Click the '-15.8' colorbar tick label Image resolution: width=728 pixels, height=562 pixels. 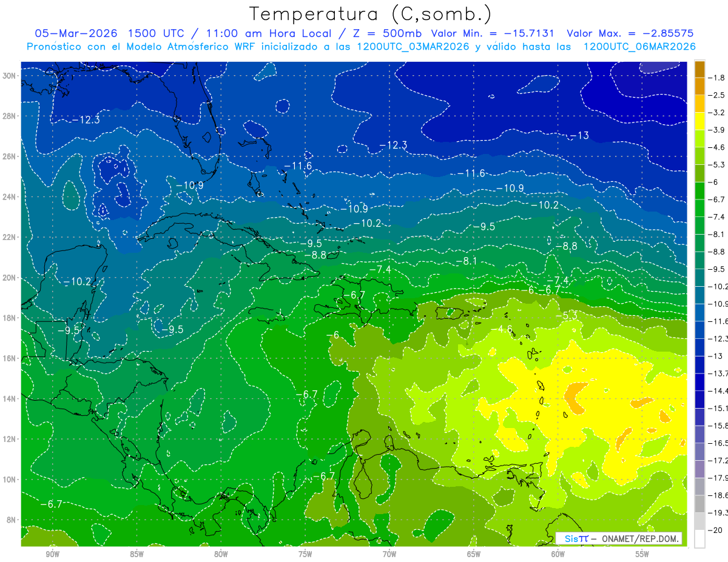pyautogui.click(x=717, y=426)
